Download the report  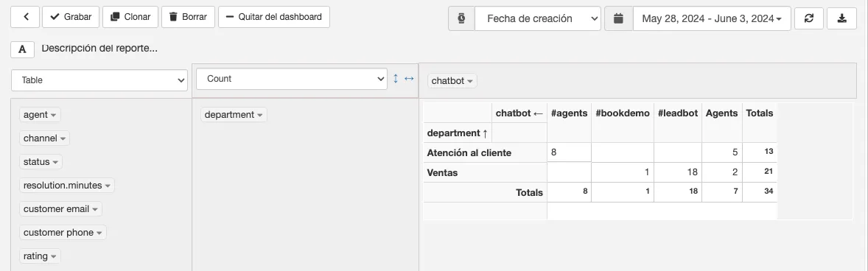(x=841, y=19)
